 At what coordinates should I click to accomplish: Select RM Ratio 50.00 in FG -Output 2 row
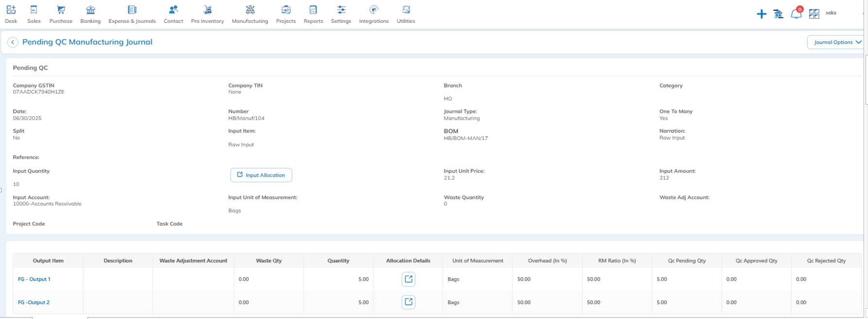point(594,302)
